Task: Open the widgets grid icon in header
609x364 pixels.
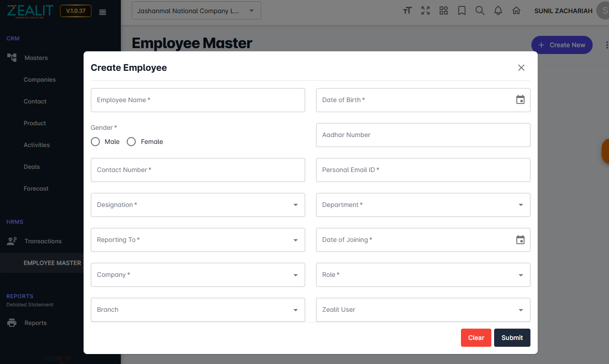Action: [x=444, y=10]
